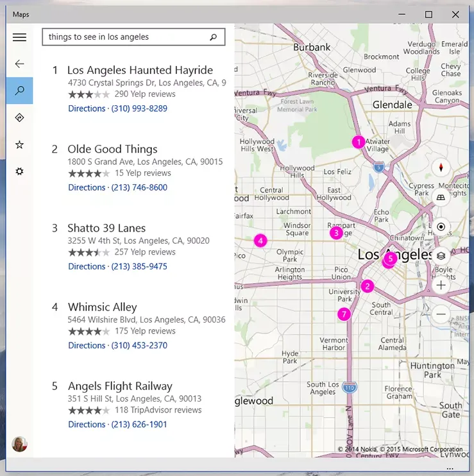The height and width of the screenshot is (476, 474).
Task: Open the hamburger menu
Action: pos(19,37)
